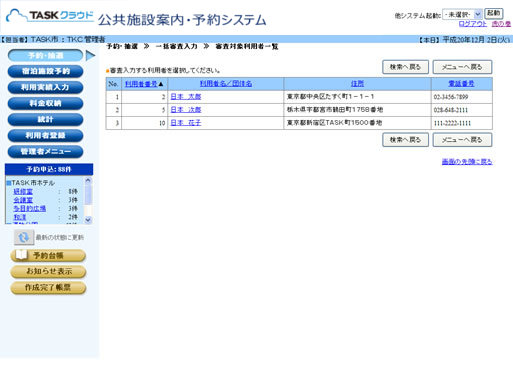Image resolution: width=513 pixels, height=366 pixels.
Task: Click the 予約申込 panel header
Action: pyautogui.click(x=49, y=169)
